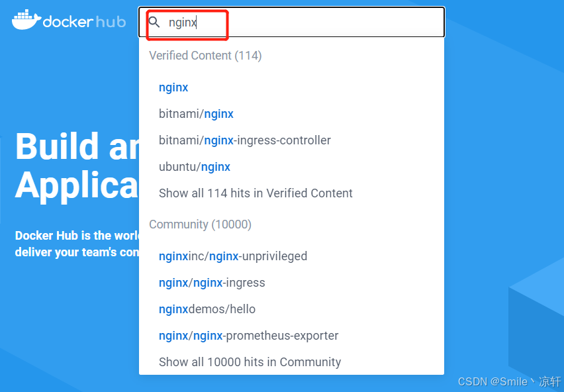Image resolution: width=564 pixels, height=392 pixels.
Task: Select the nginxdemos/hello result
Action: 207,309
